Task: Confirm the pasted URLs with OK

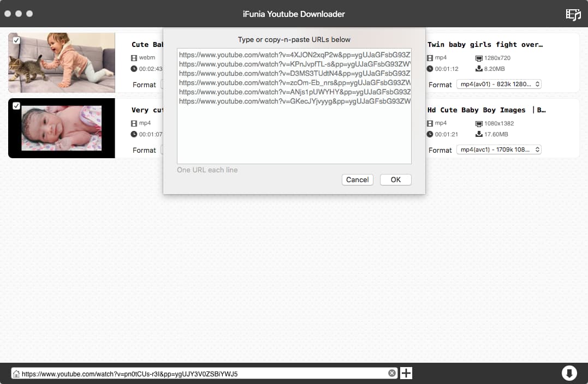Action: 395,179
